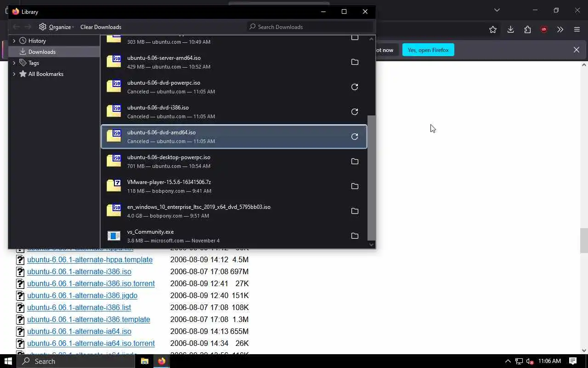This screenshot has height=368, width=588.
Task: Open ubuntu-6.06.1-alternate-hppa.template link
Action: pyautogui.click(x=90, y=259)
